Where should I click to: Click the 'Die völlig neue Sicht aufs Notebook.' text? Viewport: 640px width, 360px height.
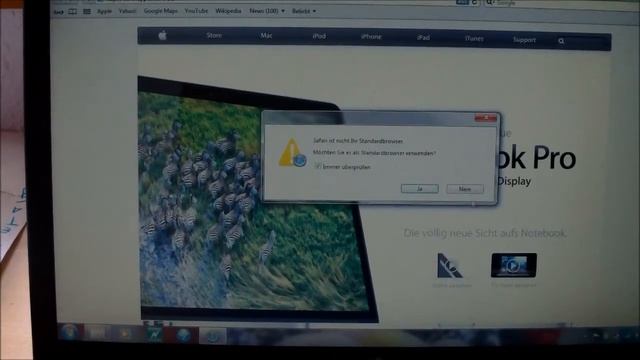[x=485, y=233]
